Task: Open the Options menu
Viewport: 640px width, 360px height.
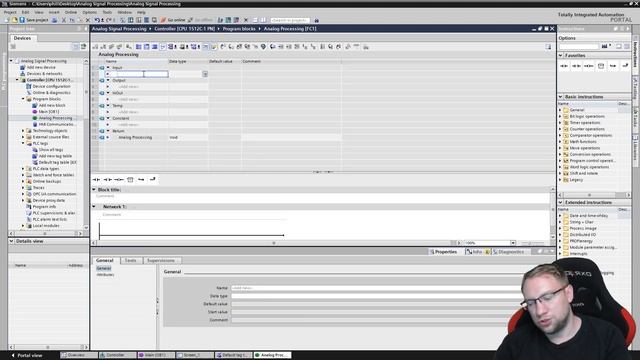Action: tap(89, 12)
